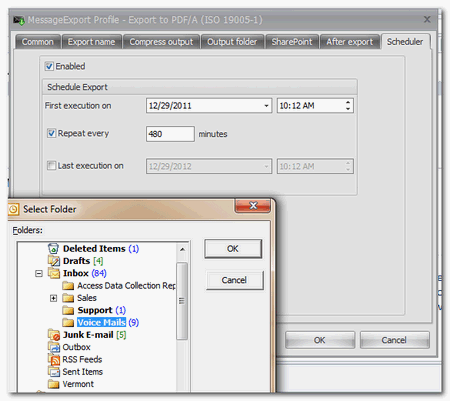450x401 pixels.
Task: Click the MessageExport title bar icon
Action: (x=19, y=20)
